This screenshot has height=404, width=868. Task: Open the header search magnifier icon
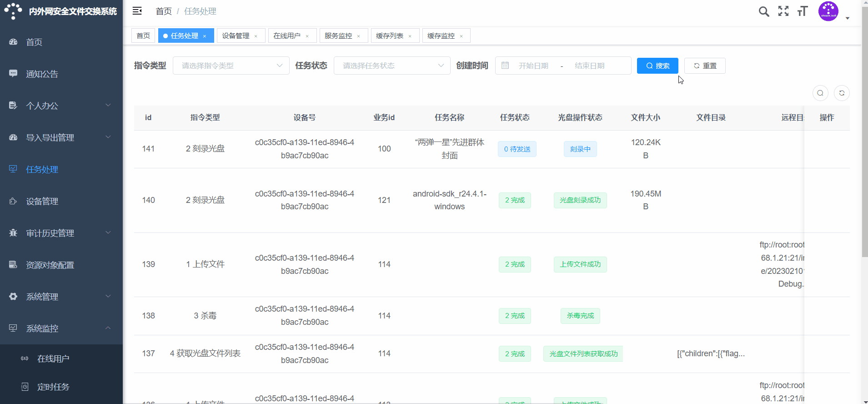pyautogui.click(x=764, y=11)
